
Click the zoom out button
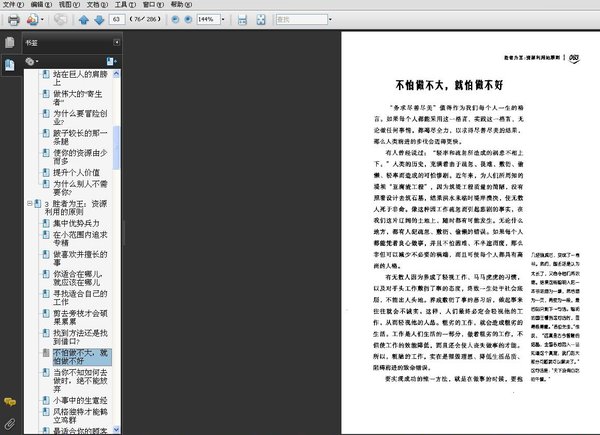(176, 20)
